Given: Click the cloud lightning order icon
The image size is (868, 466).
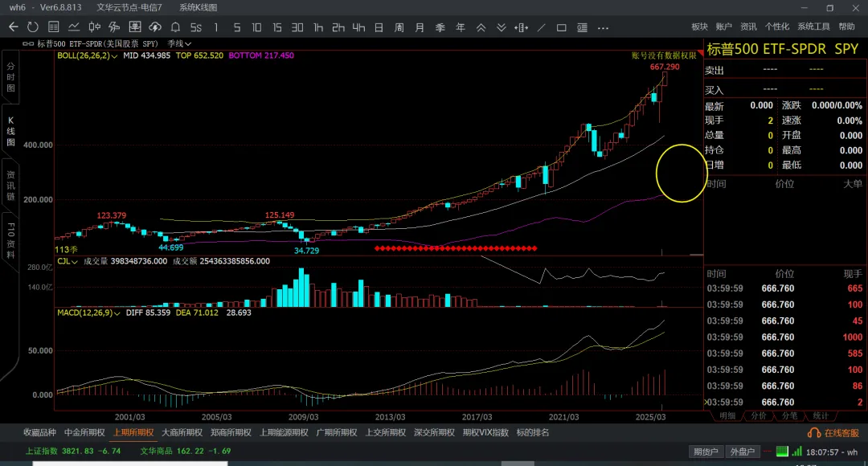Looking at the screenshot, I should point(155,27).
